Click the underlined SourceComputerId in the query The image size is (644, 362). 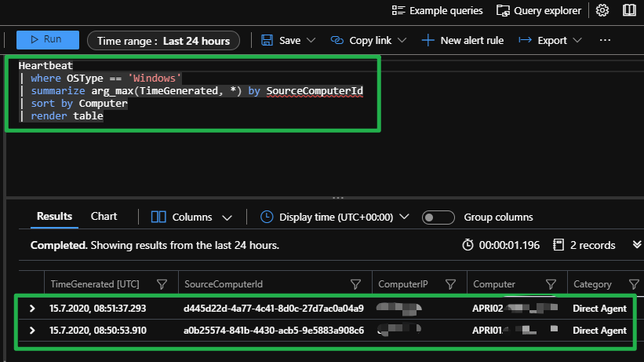click(x=315, y=91)
